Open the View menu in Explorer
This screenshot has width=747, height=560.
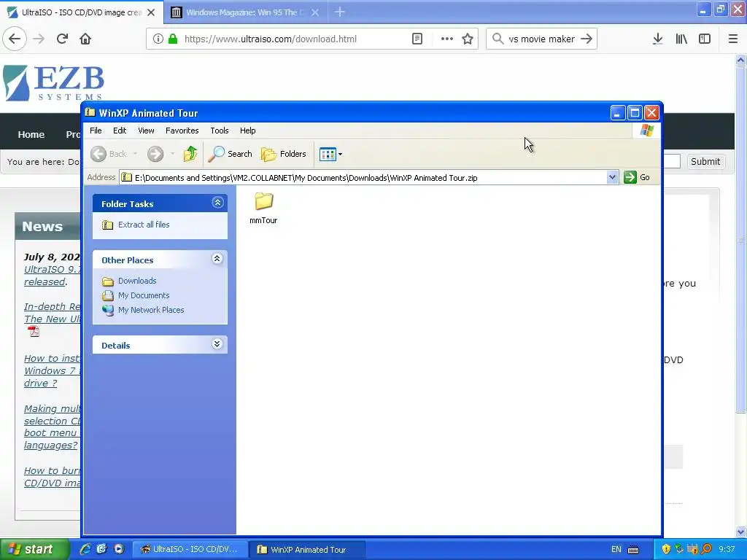click(x=146, y=131)
